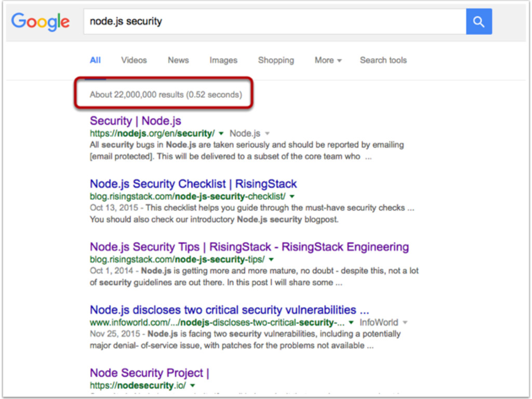This screenshot has height=399, width=532.
Task: Switch to the Videos tab
Action: (134, 60)
